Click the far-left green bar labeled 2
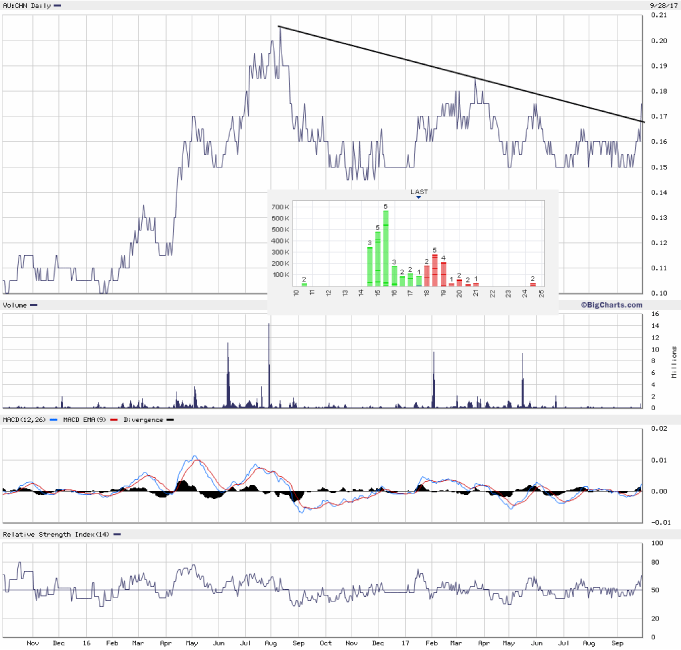This screenshot has height=650, width=681. click(x=304, y=285)
